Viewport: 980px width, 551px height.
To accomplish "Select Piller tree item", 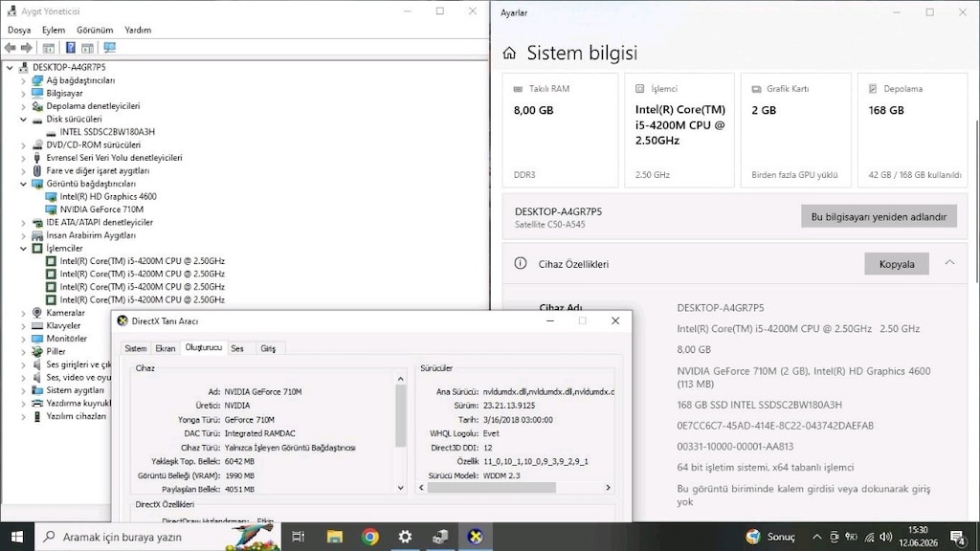I will coord(56,352).
